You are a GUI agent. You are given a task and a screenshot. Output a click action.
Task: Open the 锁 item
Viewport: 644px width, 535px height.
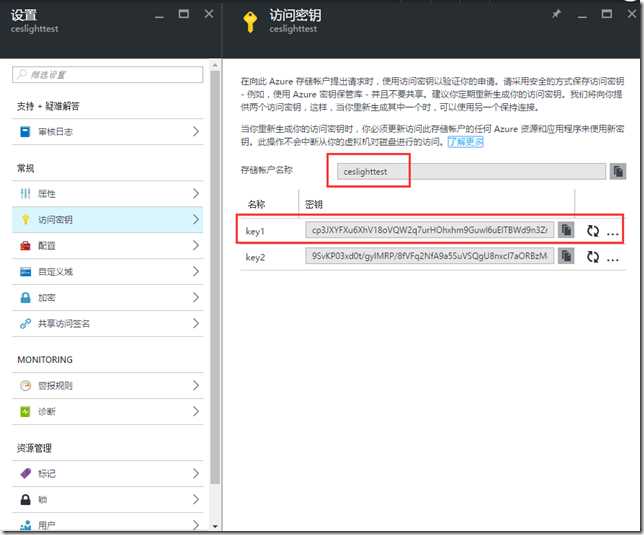coord(108,499)
